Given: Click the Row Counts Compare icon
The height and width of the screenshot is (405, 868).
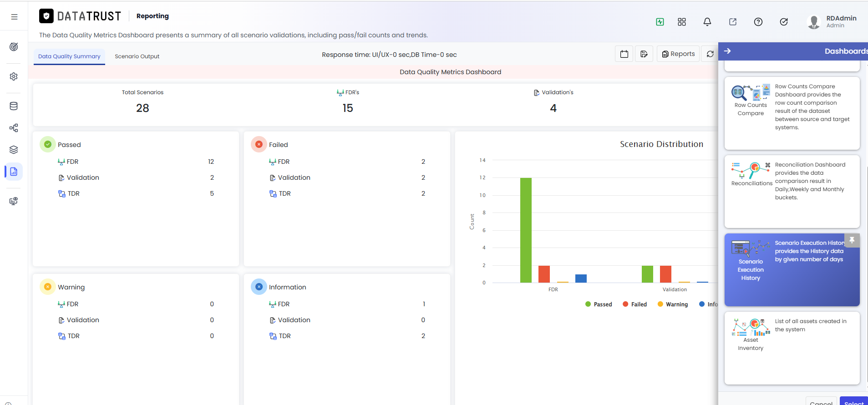Looking at the screenshot, I should click(751, 92).
